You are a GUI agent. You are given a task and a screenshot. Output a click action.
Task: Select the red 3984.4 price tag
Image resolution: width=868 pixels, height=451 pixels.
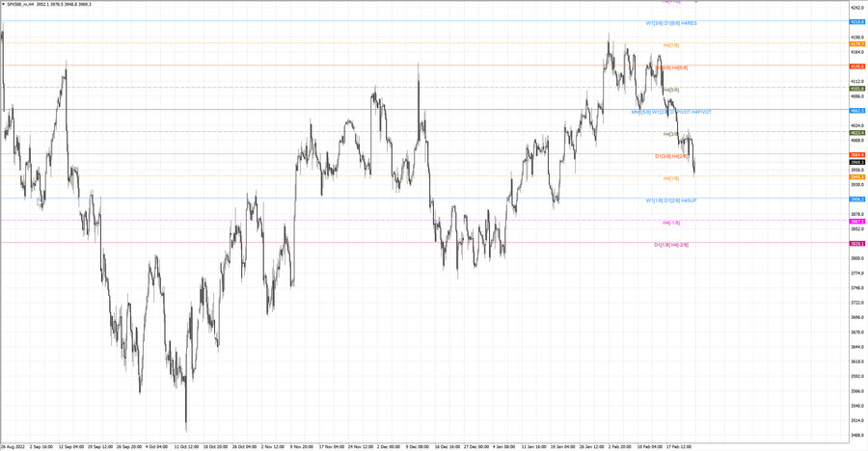pyautogui.click(x=857, y=155)
